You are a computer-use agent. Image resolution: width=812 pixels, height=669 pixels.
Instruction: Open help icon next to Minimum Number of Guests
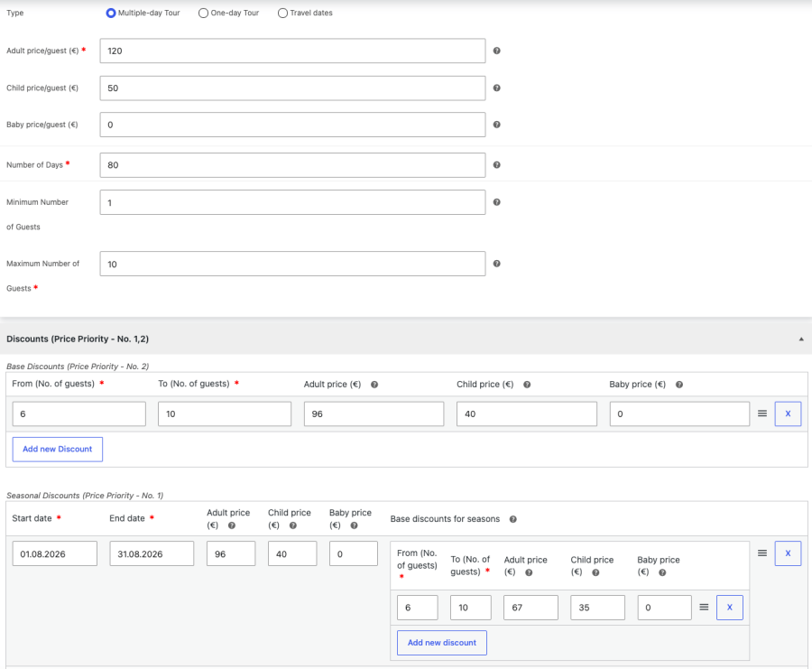click(x=496, y=202)
